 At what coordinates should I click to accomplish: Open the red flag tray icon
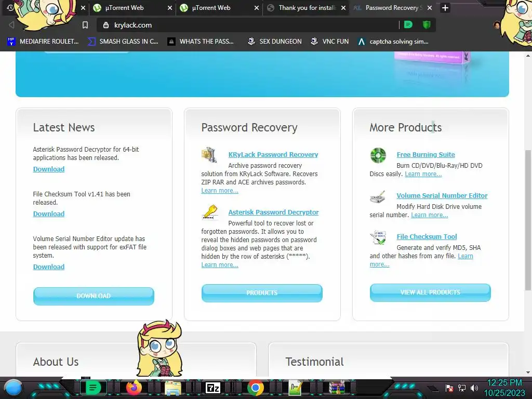(x=449, y=388)
